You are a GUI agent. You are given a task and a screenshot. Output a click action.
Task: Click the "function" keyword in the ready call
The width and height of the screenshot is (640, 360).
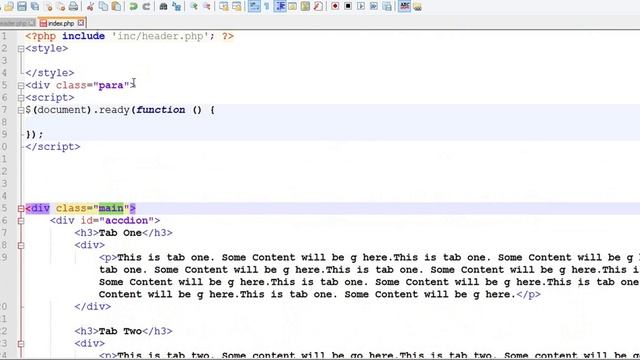coord(160,110)
